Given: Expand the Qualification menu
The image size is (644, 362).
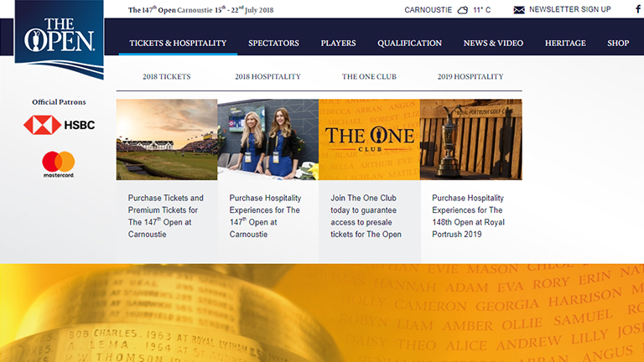Looking at the screenshot, I should tap(409, 43).
